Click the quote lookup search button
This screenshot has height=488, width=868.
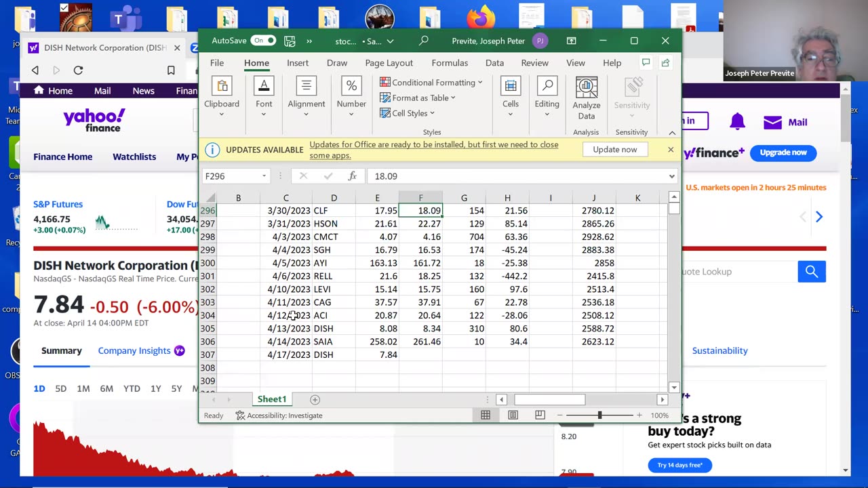812,272
